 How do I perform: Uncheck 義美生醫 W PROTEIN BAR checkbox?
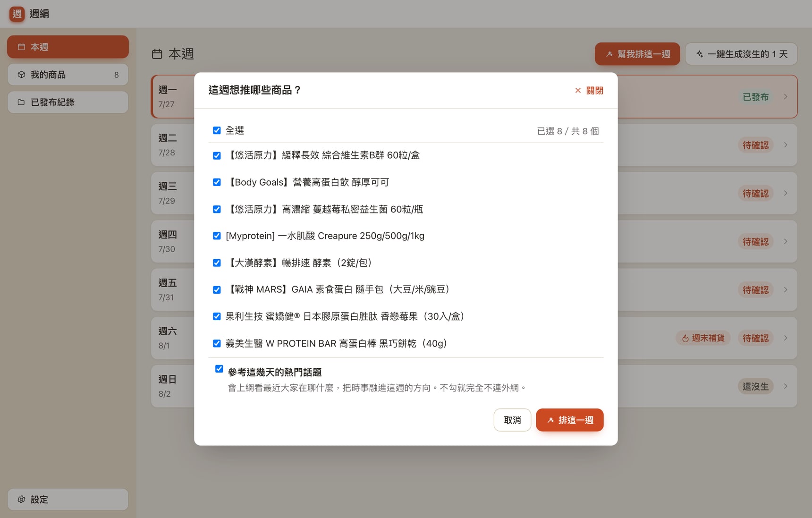click(217, 343)
